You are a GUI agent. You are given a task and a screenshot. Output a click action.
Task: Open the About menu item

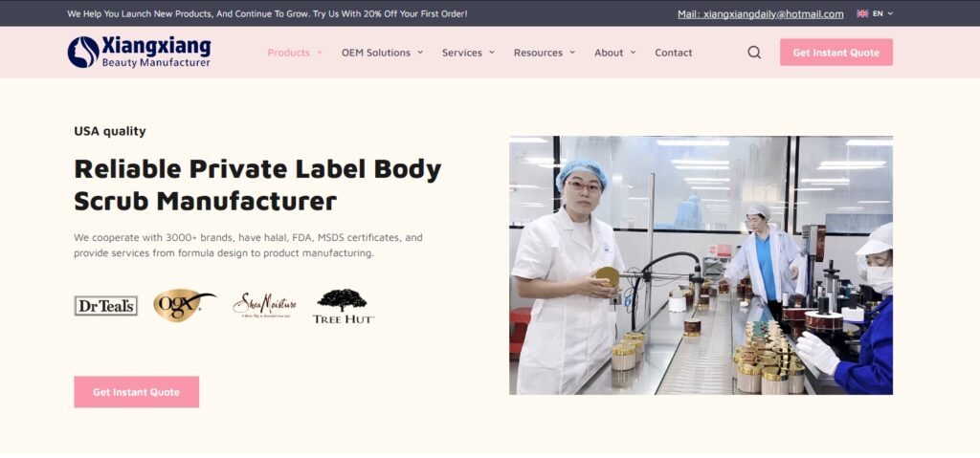[x=609, y=53]
